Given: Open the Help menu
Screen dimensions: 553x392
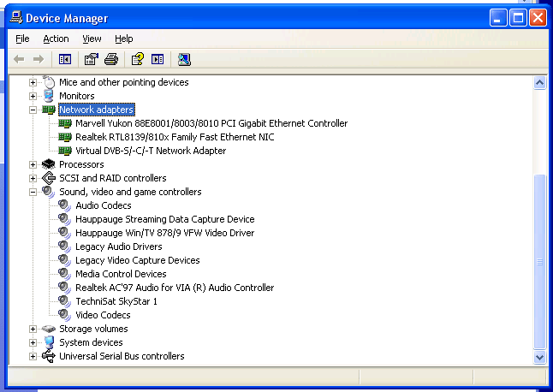Looking at the screenshot, I should tap(124, 39).
